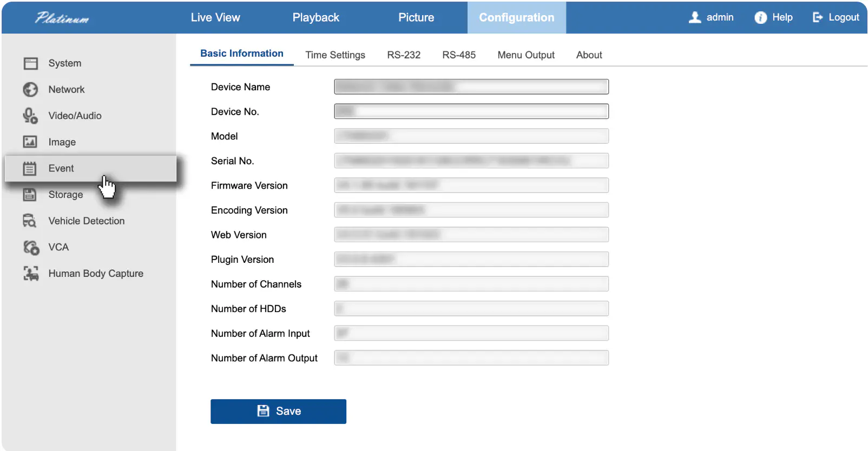The height and width of the screenshot is (451, 868).
Task: Open Image settings in sidebar
Action: point(62,142)
